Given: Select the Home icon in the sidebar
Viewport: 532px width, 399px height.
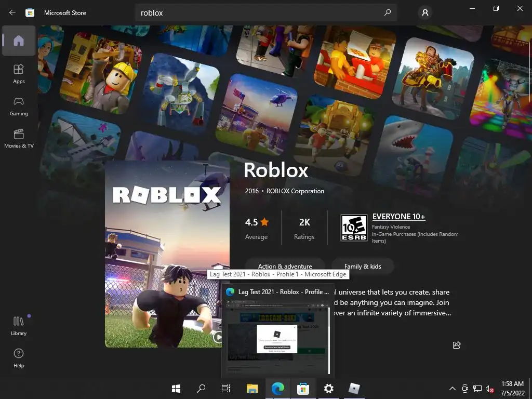Looking at the screenshot, I should 19,41.
